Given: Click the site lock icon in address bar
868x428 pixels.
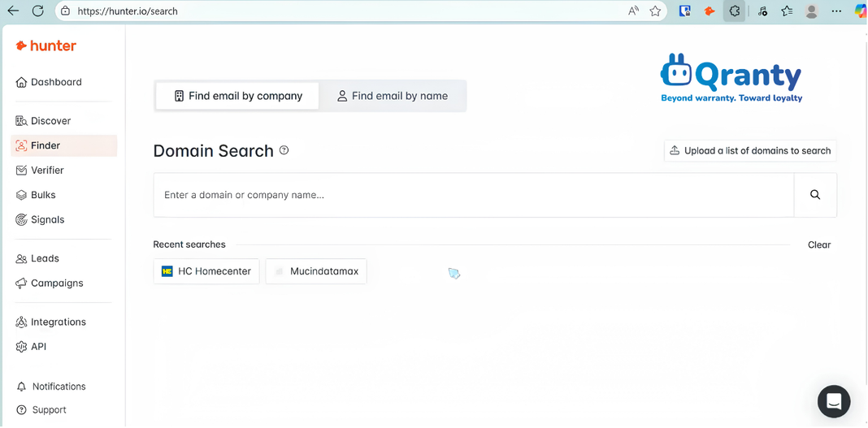Looking at the screenshot, I should [x=65, y=11].
